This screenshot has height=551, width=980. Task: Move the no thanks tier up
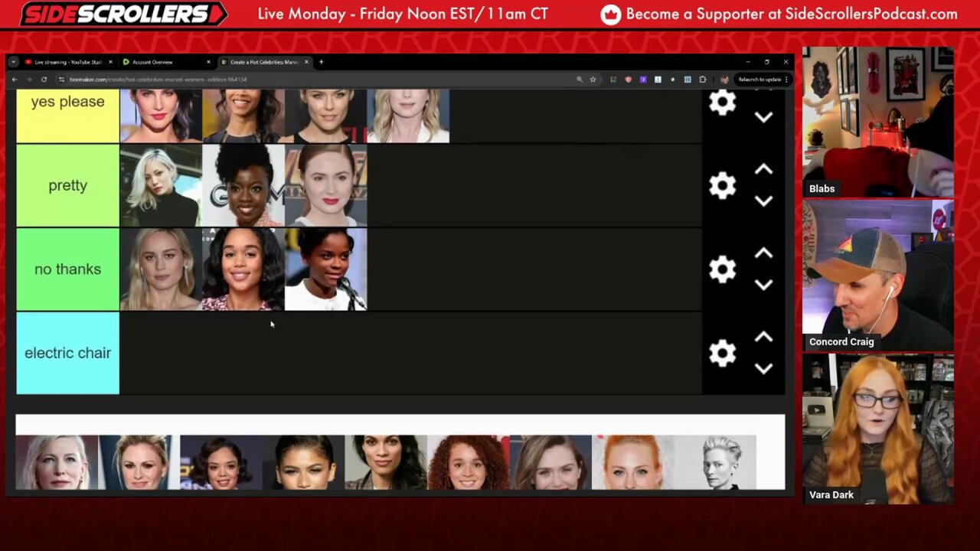click(763, 253)
